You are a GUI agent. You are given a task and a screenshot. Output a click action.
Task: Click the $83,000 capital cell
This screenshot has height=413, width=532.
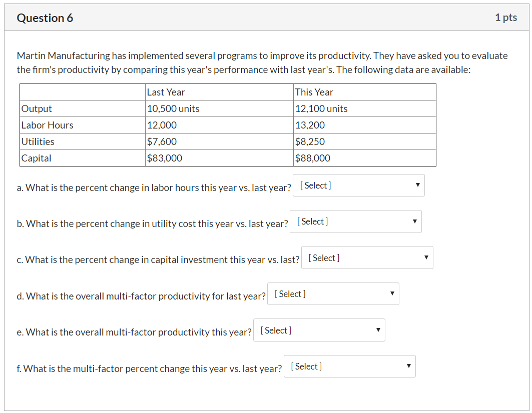[x=219, y=158]
